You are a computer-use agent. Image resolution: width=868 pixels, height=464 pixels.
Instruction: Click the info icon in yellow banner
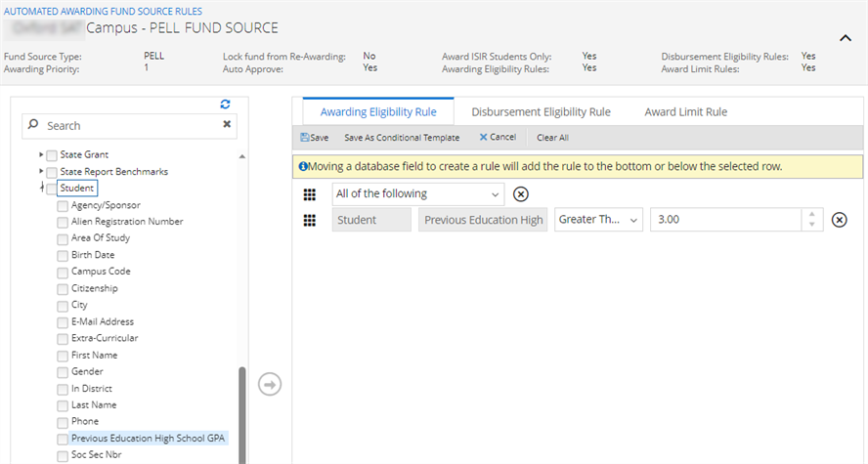coord(303,166)
